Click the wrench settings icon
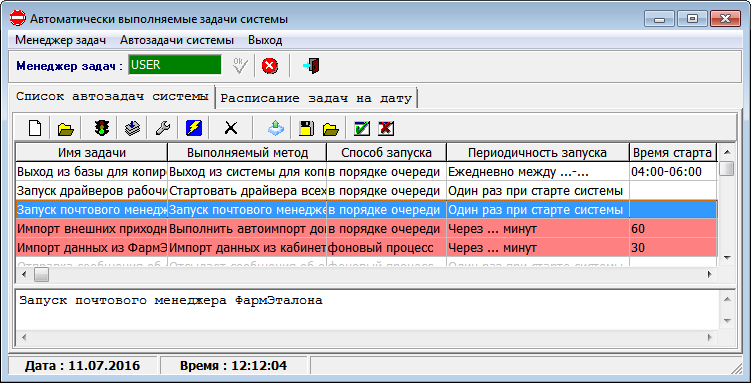This screenshot has width=751, height=383. coord(163,128)
